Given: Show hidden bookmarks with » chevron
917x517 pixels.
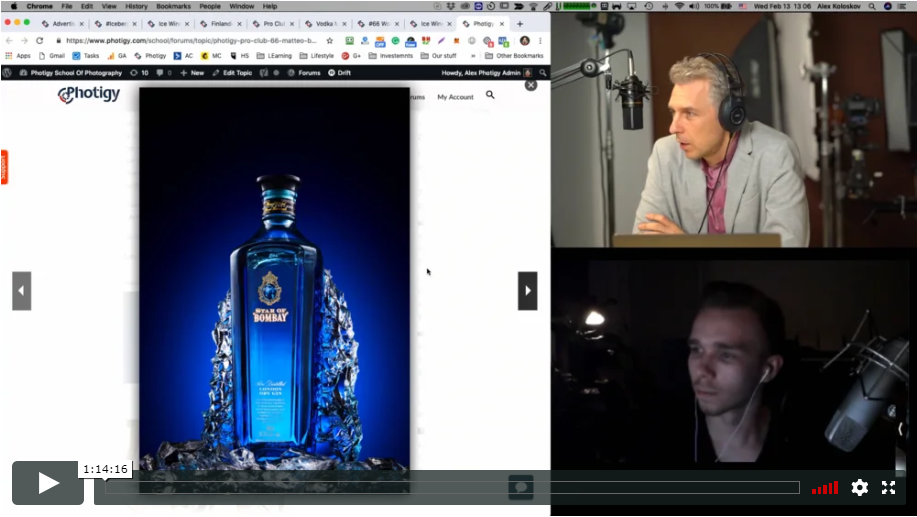Looking at the screenshot, I should click(x=473, y=56).
